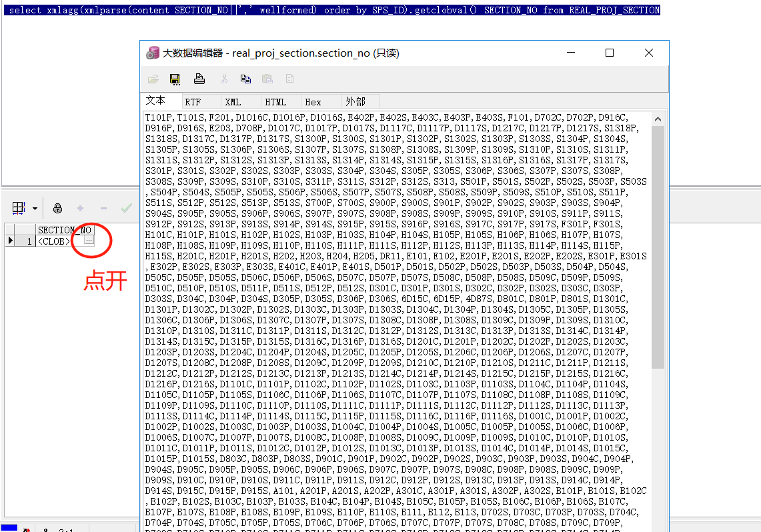761x532 pixels.
Task: Select the row indicator arrow for row 1
Action: 10,241
